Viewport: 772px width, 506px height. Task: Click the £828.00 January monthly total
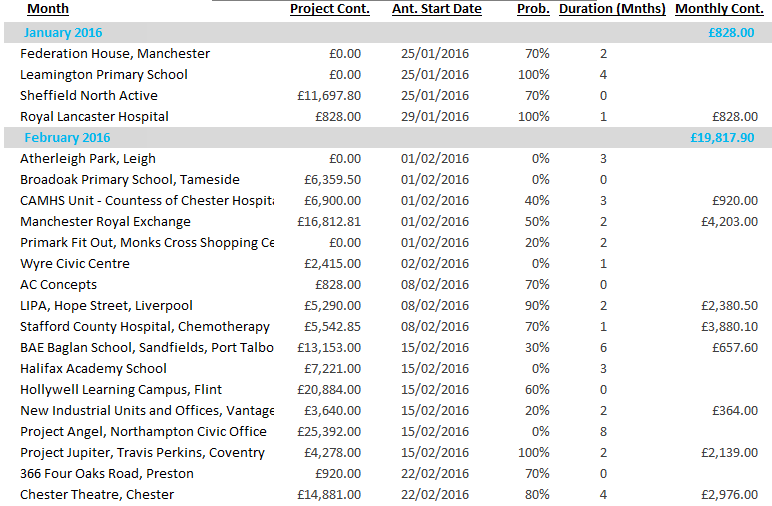pyautogui.click(x=731, y=33)
